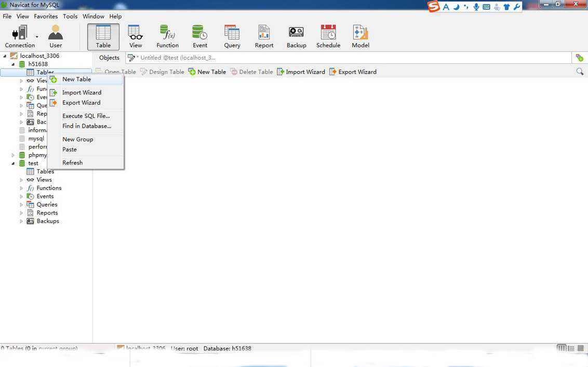Choose Import Wizard in context menu
The width and height of the screenshot is (588, 367).
tap(86, 92)
